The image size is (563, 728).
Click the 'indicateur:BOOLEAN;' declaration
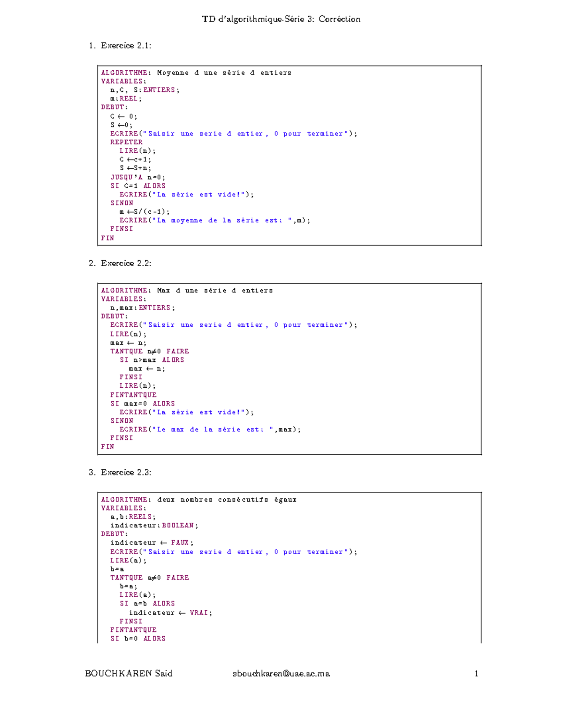click(154, 525)
